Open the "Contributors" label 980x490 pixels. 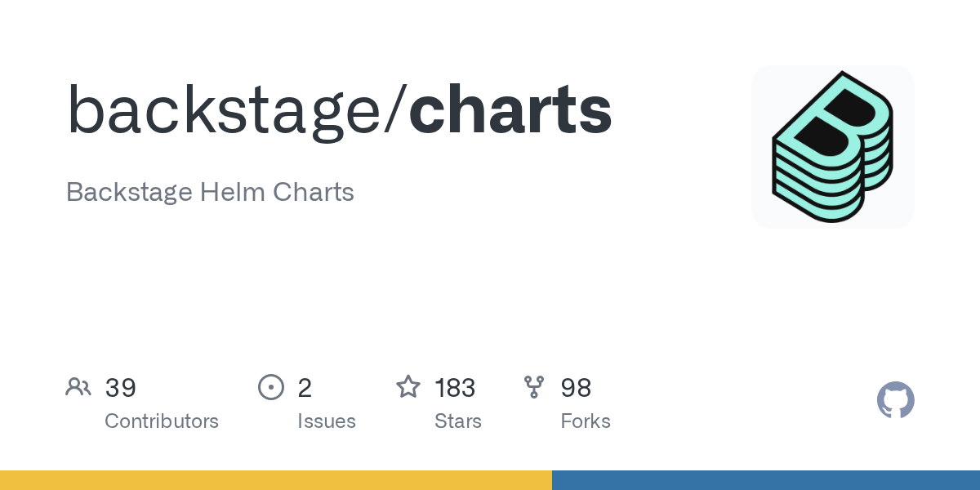click(162, 421)
